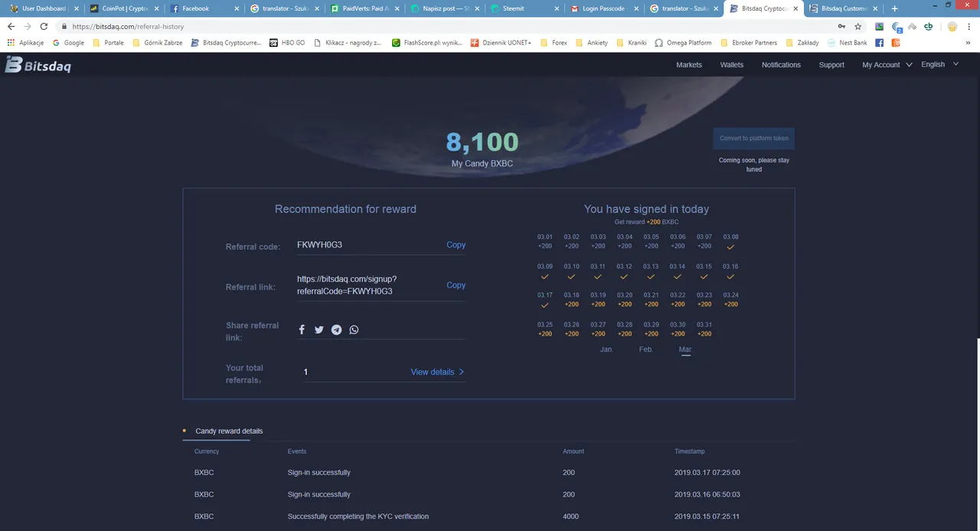Select the Mar. month in calendar

(x=685, y=349)
